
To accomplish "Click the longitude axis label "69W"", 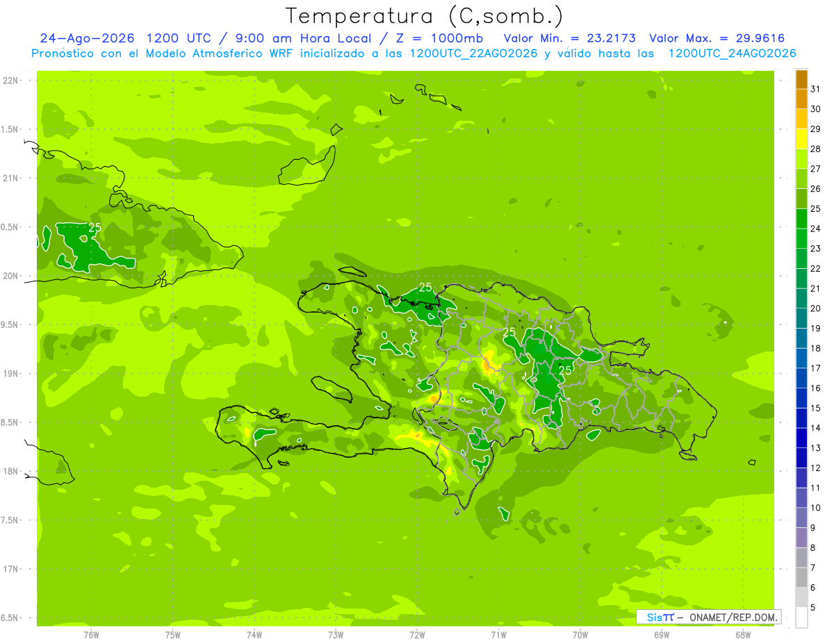I will (662, 635).
